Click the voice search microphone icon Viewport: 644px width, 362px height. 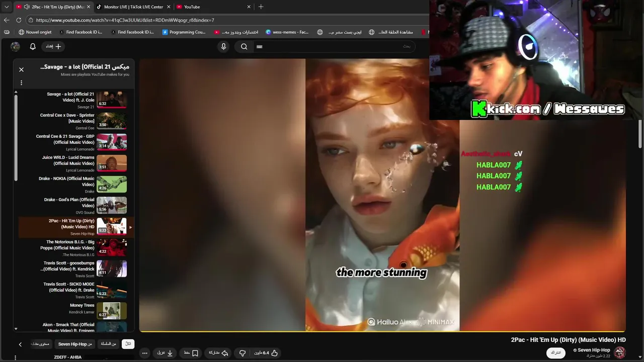(x=224, y=46)
